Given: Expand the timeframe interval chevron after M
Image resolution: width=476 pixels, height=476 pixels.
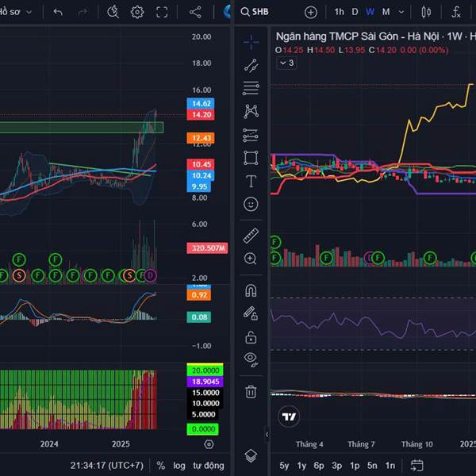Looking at the screenshot, I should (x=401, y=12).
